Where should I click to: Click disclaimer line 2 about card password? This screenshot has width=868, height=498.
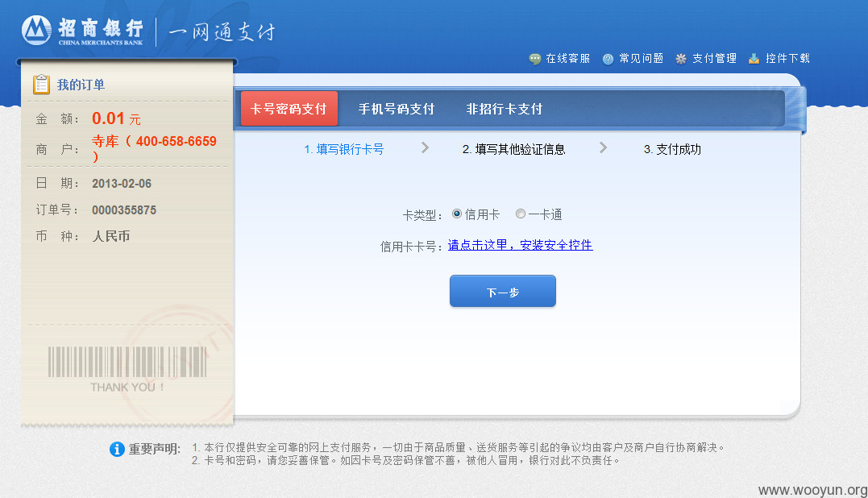point(405,460)
